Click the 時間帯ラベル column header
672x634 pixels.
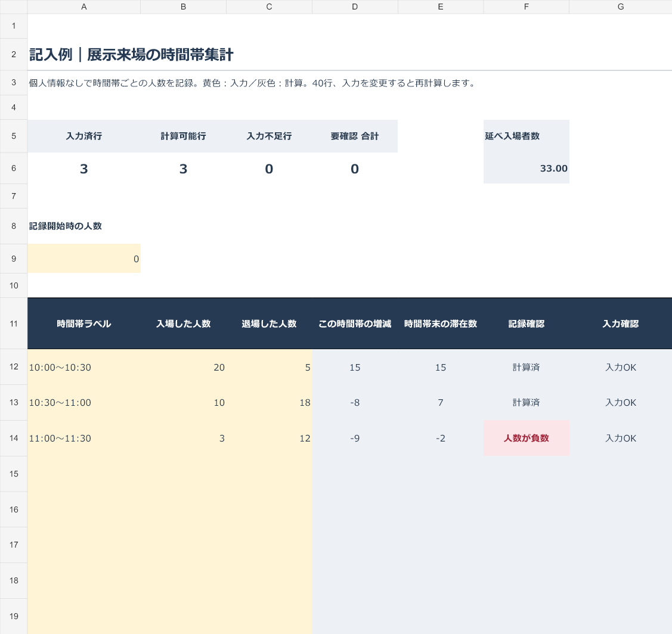[84, 324]
